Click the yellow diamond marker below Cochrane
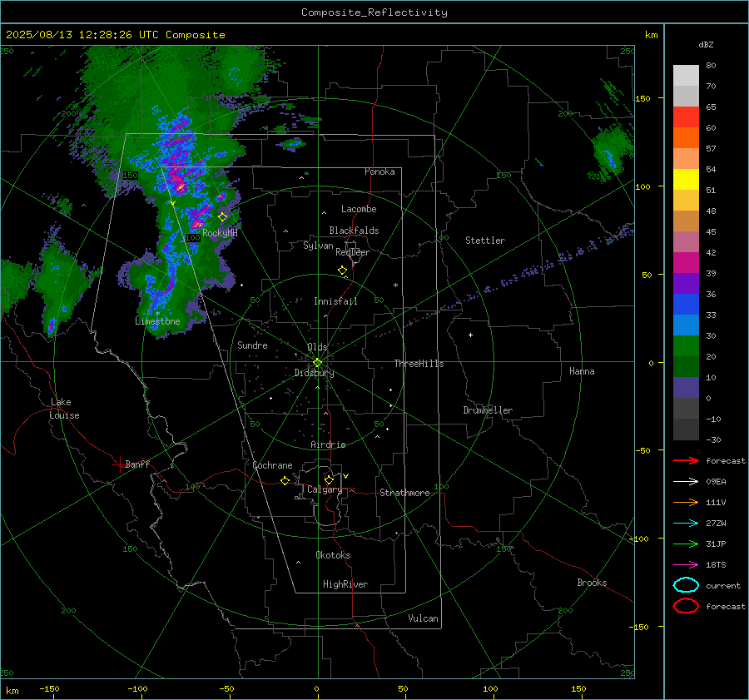 coord(285,480)
